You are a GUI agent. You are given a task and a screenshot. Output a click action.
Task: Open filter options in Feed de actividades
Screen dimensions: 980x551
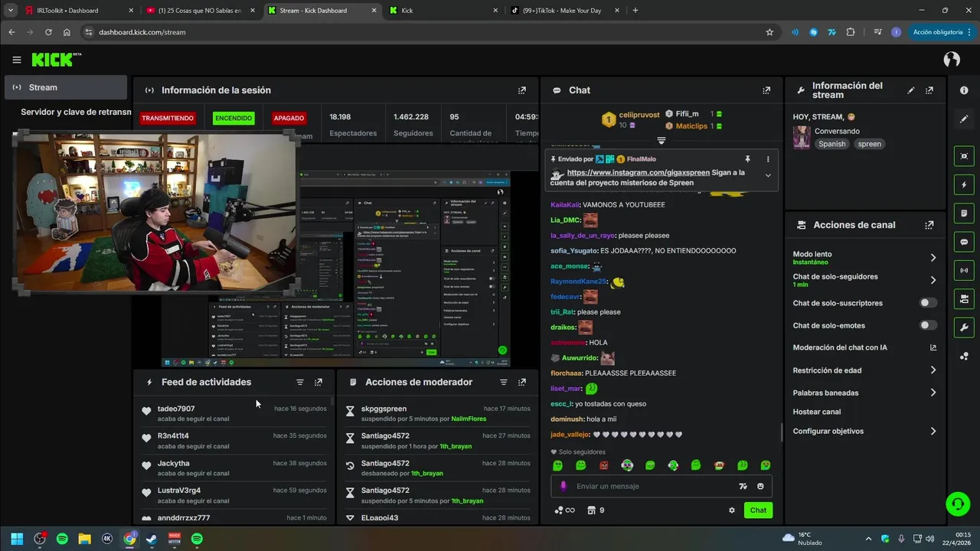(x=300, y=382)
